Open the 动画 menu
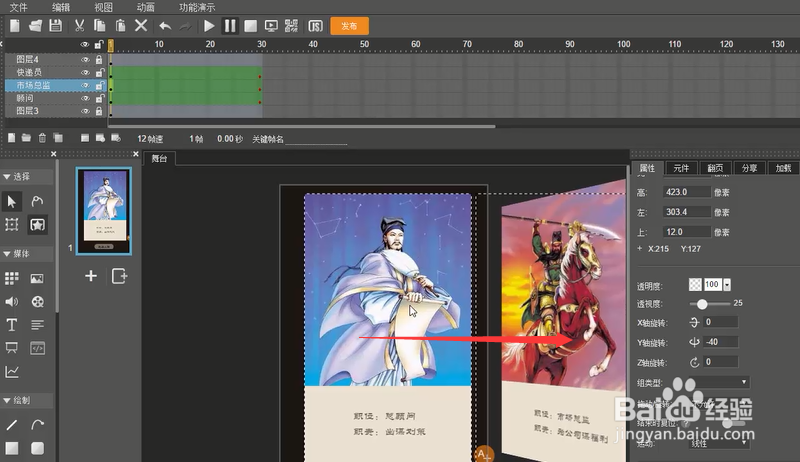Screen dimensions: 800x462 [x=146, y=7]
